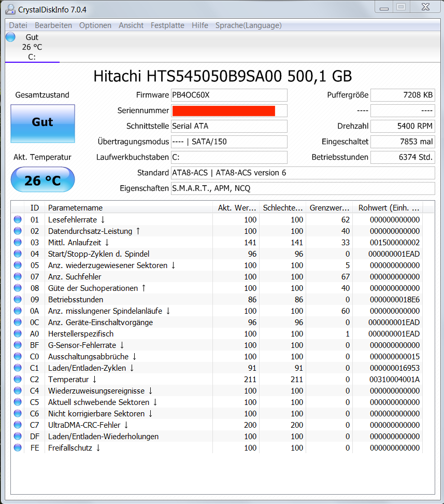Click raw value 000000016953
The height and width of the screenshot is (504, 444).
point(395,368)
